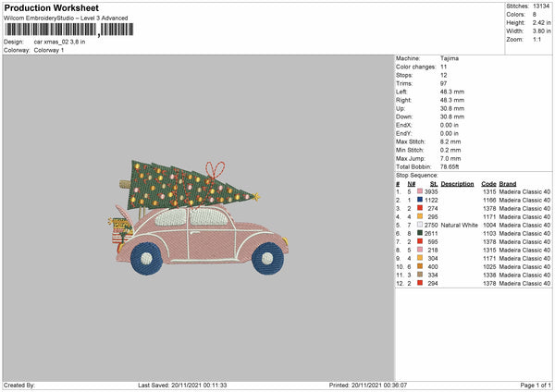Click 'Wilcom EmbroideryStudio – Level 3 Advanced' text
Image resolution: width=555 pixels, height=392 pixels.
point(66,18)
